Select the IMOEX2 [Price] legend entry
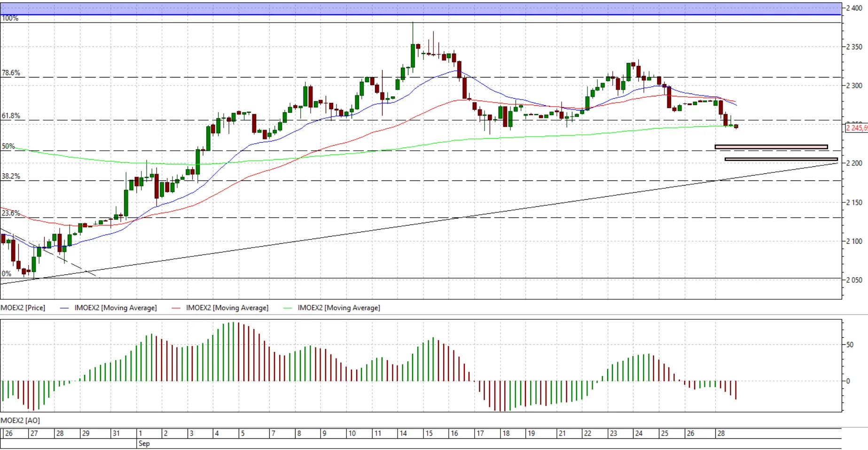868x450 pixels. pos(23,308)
